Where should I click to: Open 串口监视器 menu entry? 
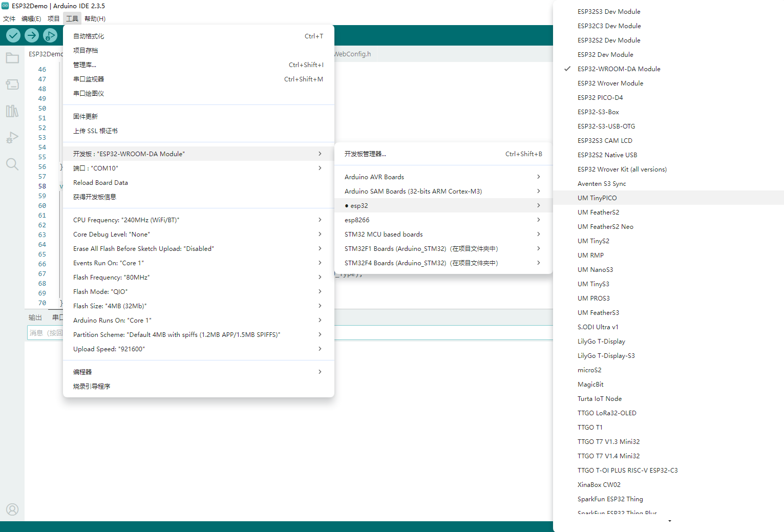tap(199, 79)
